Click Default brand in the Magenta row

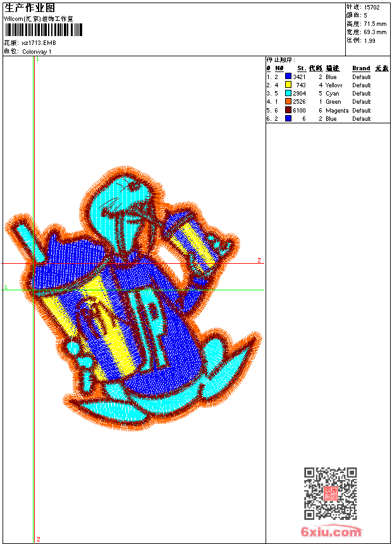(362, 111)
